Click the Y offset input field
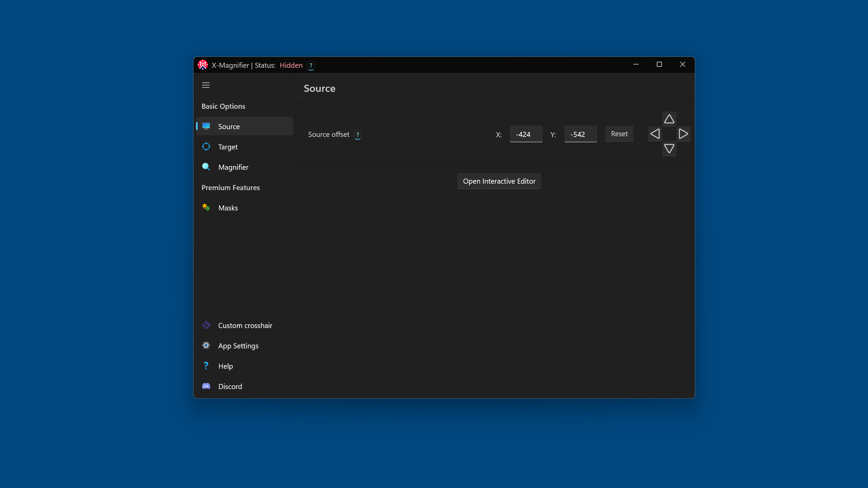 click(580, 134)
